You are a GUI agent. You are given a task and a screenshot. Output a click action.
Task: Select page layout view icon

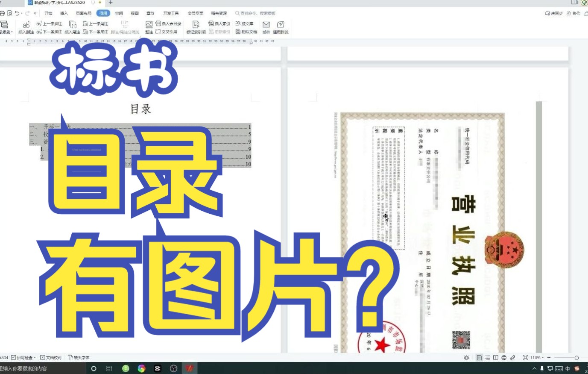(480, 357)
